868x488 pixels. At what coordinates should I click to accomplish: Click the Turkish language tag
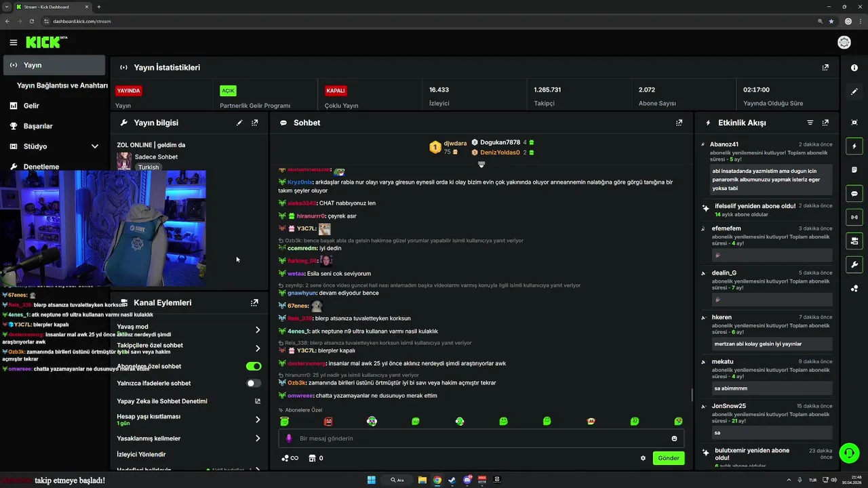[148, 167]
